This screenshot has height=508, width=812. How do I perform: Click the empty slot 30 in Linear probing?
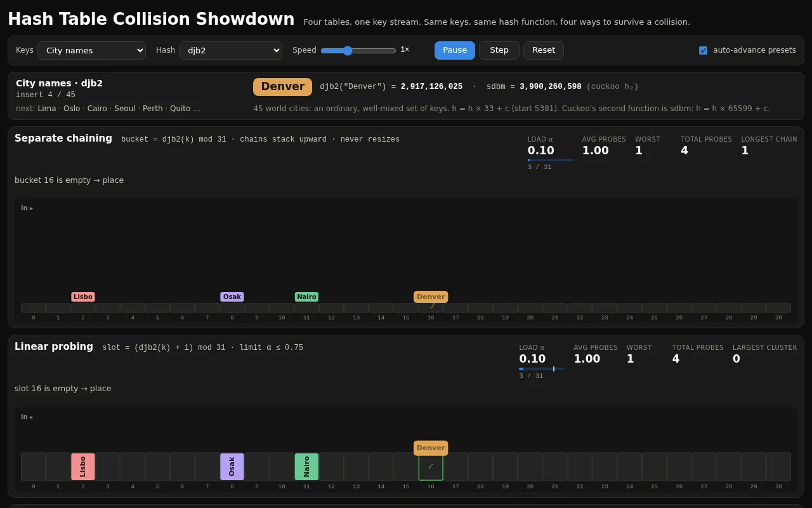[778, 467]
